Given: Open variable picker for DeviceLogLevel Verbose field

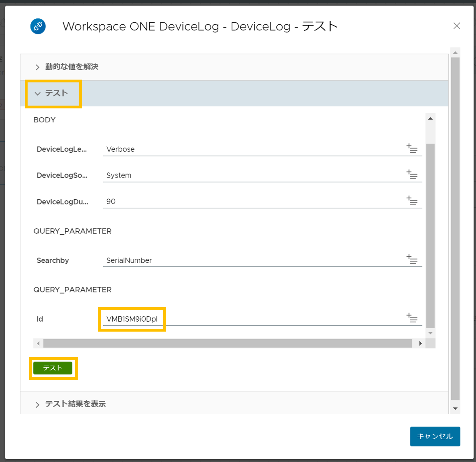Looking at the screenshot, I should coord(412,148).
